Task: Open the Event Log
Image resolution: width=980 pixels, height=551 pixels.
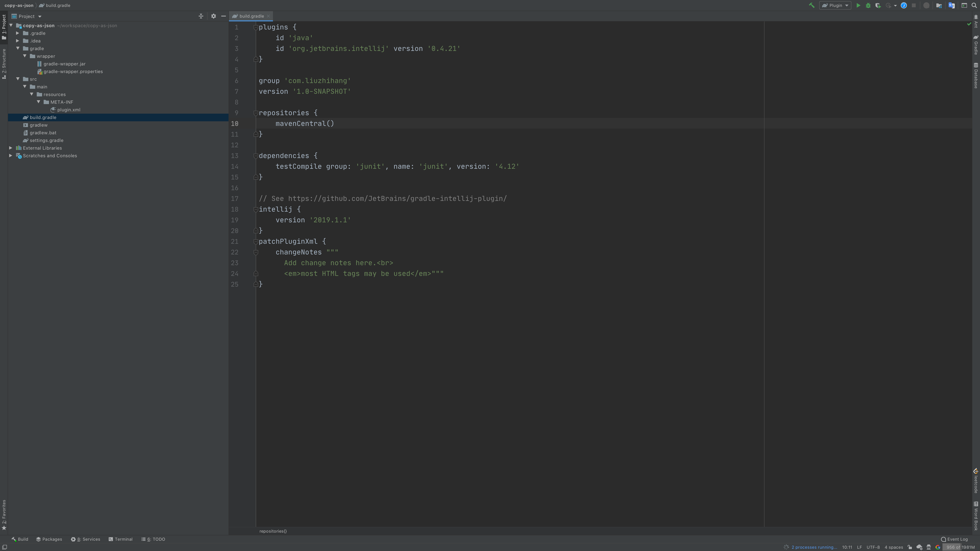Action: click(954, 539)
